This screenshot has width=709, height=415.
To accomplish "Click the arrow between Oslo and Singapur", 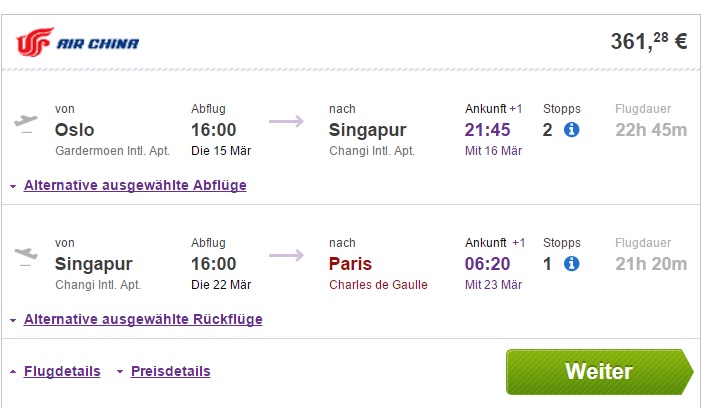I will pos(286,121).
